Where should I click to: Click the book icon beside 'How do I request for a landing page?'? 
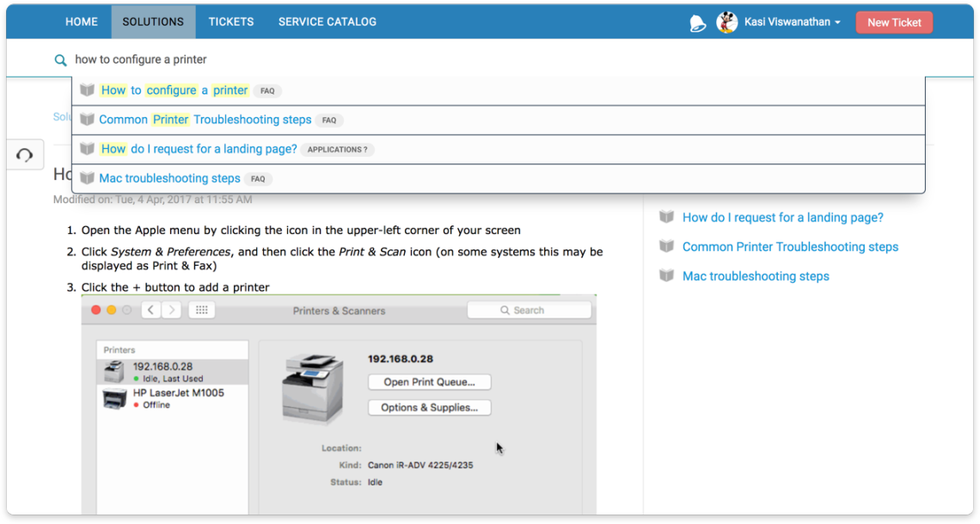click(x=87, y=149)
